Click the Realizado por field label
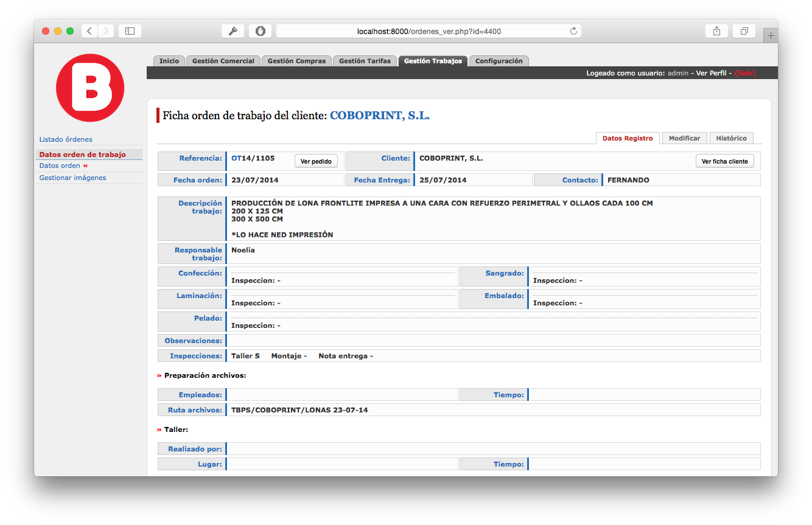 coord(195,449)
